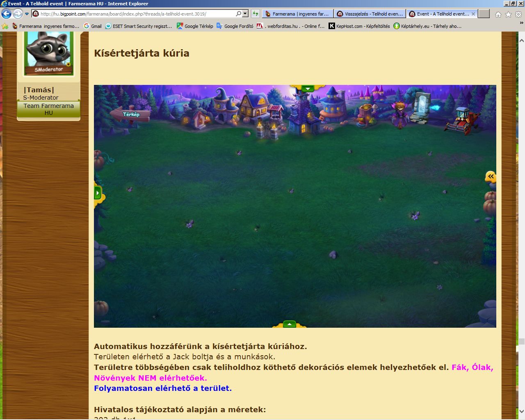The height and width of the screenshot is (420, 525).
Task: Click the black 'K' KepHost favicon
Action: click(331, 26)
